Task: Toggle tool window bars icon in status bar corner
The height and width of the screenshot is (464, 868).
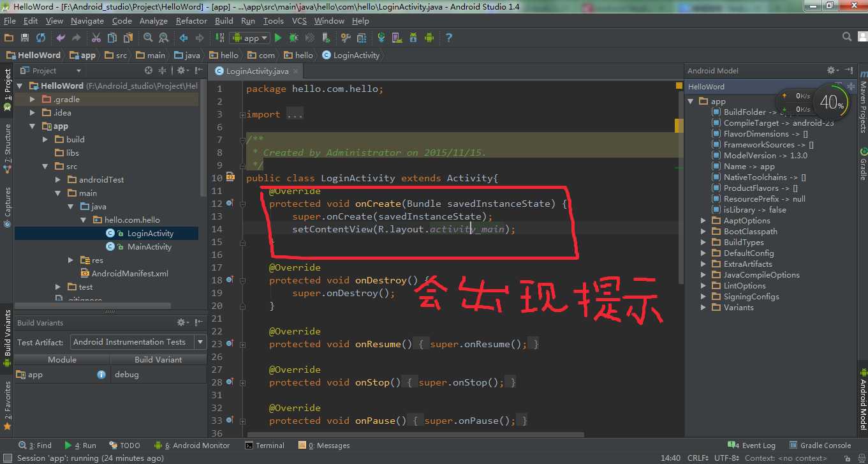Action: (6, 458)
